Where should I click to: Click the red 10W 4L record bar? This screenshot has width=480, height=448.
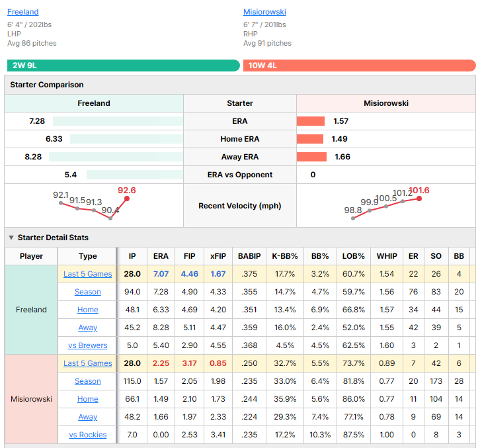tap(360, 66)
